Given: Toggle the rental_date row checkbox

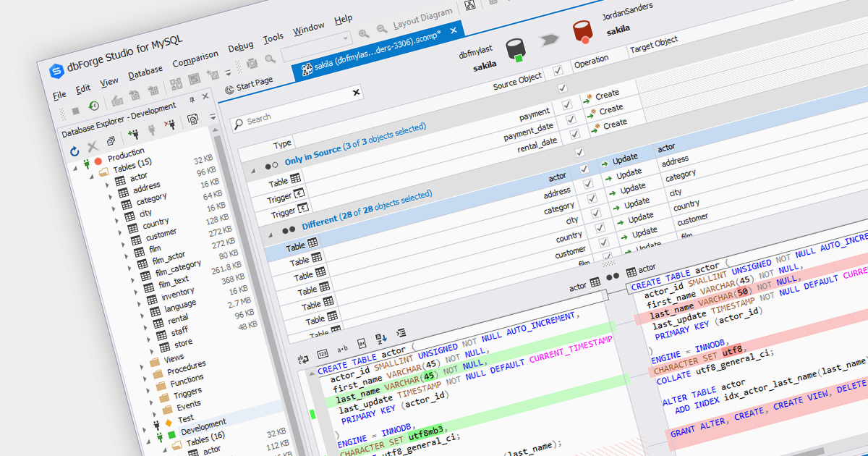Looking at the screenshot, I should (x=576, y=134).
